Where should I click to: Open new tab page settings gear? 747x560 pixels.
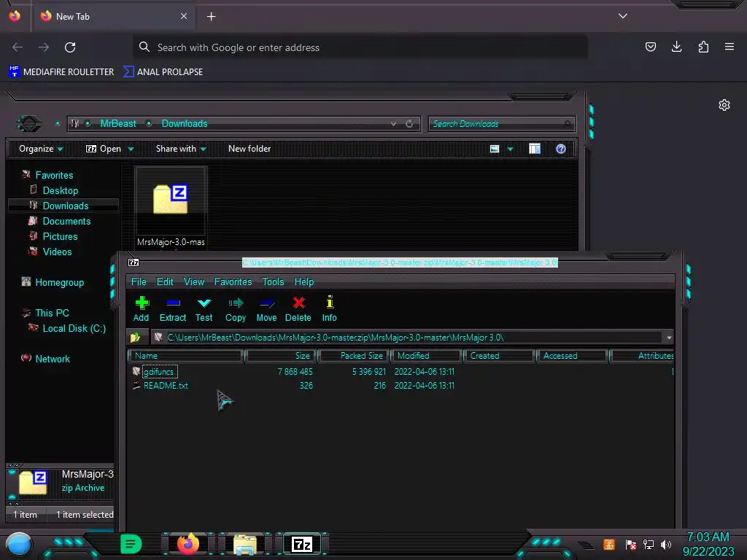[724, 105]
